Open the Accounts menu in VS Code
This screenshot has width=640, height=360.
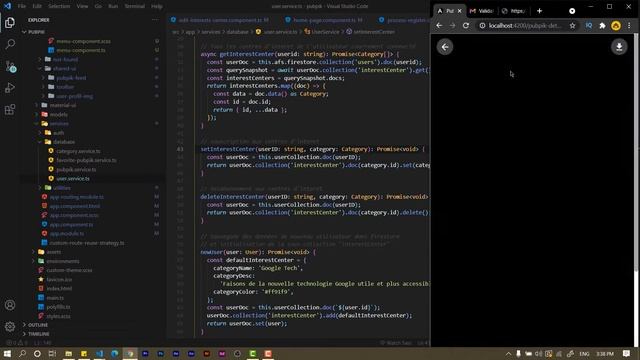tap(10, 305)
